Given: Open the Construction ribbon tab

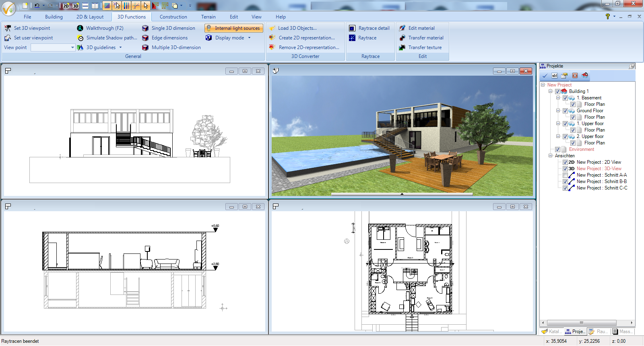Looking at the screenshot, I should (x=173, y=17).
